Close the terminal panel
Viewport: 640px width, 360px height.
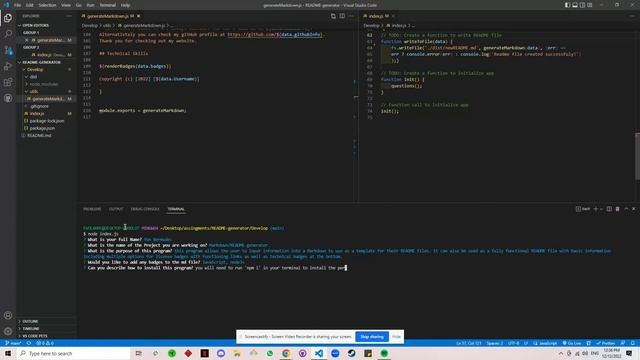click(634, 209)
